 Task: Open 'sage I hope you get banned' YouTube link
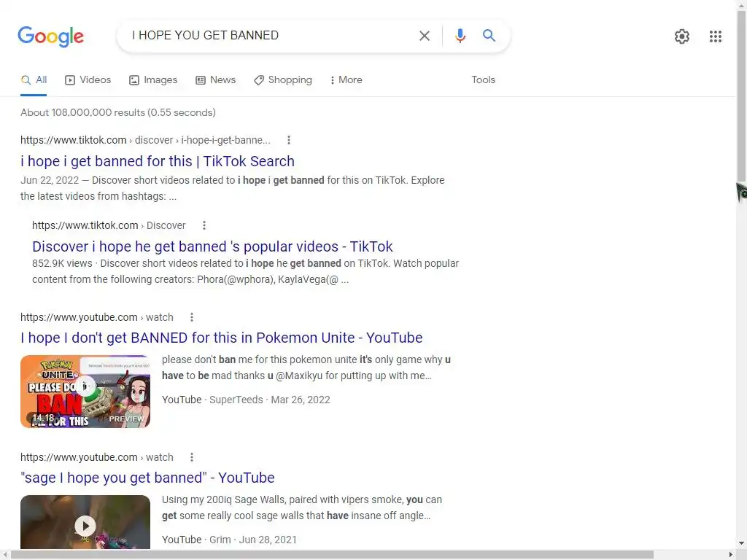click(147, 478)
